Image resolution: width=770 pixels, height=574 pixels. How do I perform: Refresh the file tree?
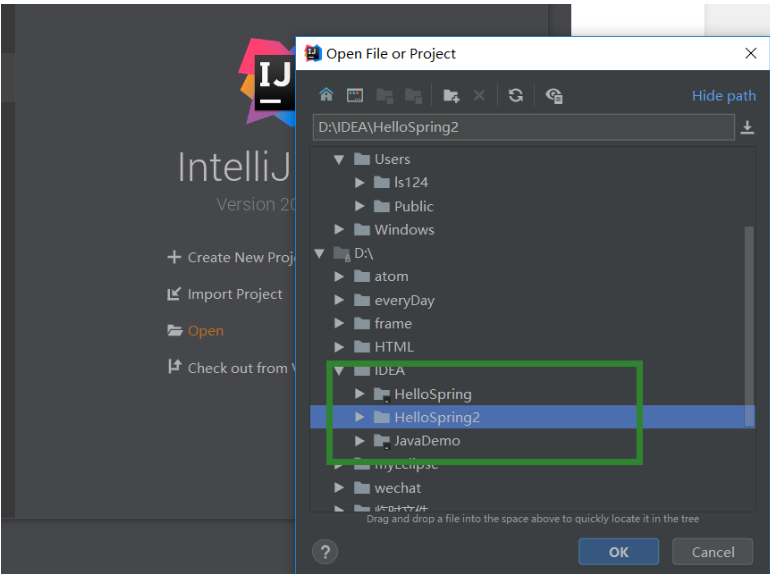515,95
